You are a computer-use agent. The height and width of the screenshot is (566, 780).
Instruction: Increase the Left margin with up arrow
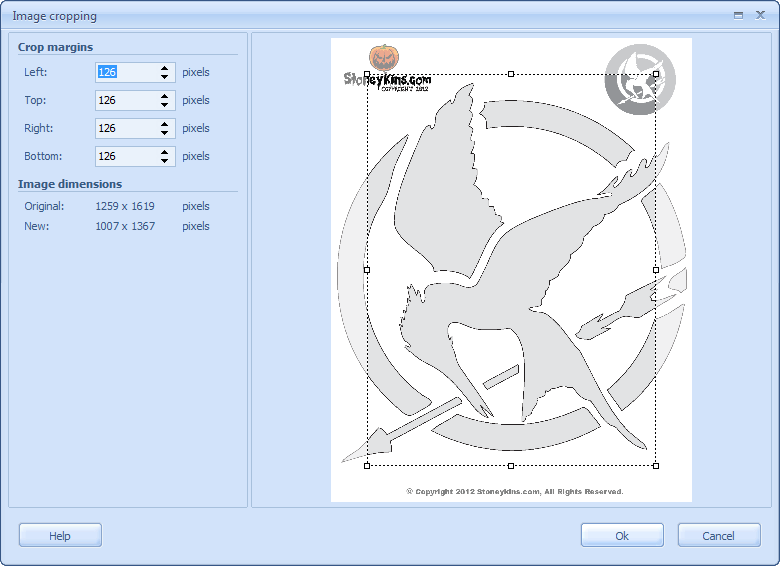165,68
